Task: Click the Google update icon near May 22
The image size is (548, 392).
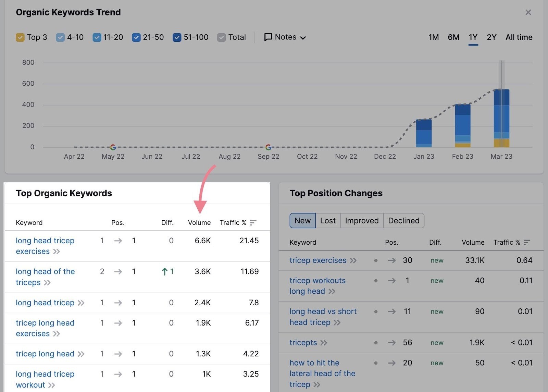Action: (113, 147)
